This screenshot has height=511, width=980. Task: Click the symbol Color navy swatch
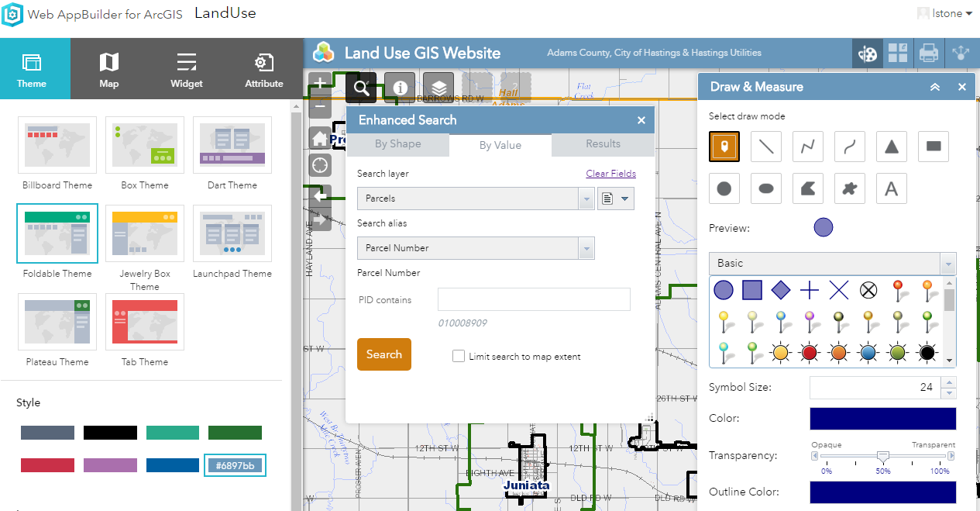click(883, 419)
